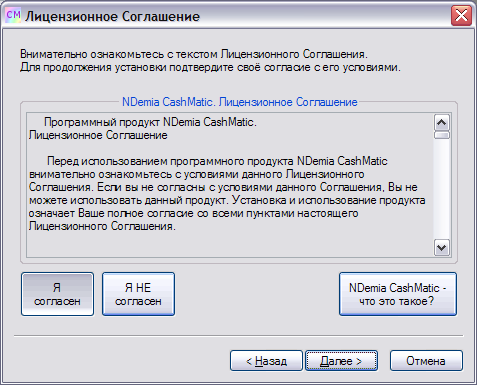Screen dimensions: 477x385
Task: Select the 'Я НЕ согласен' option
Action: coord(138,294)
